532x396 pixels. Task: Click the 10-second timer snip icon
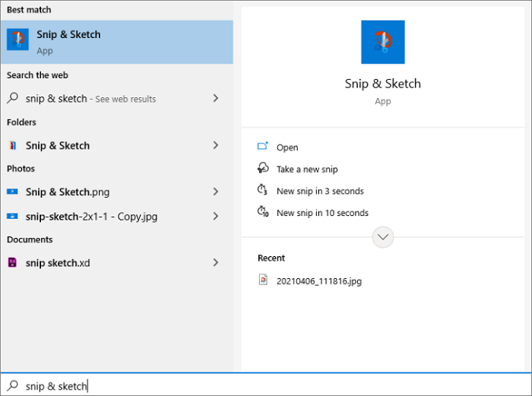pyautogui.click(x=263, y=213)
